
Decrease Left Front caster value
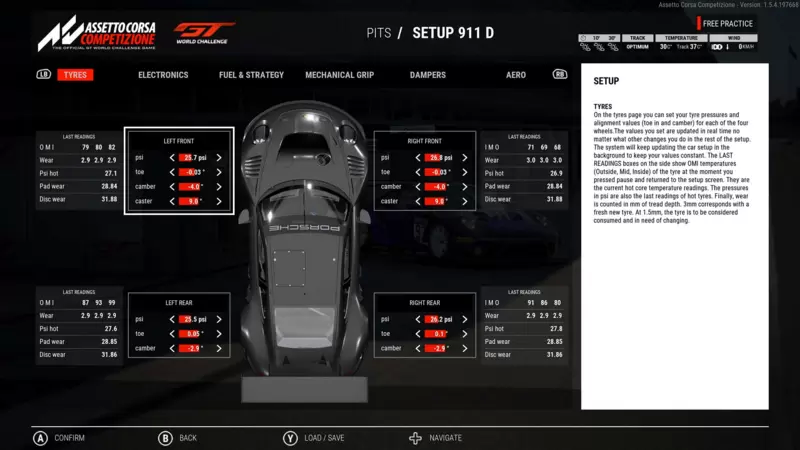(172, 201)
